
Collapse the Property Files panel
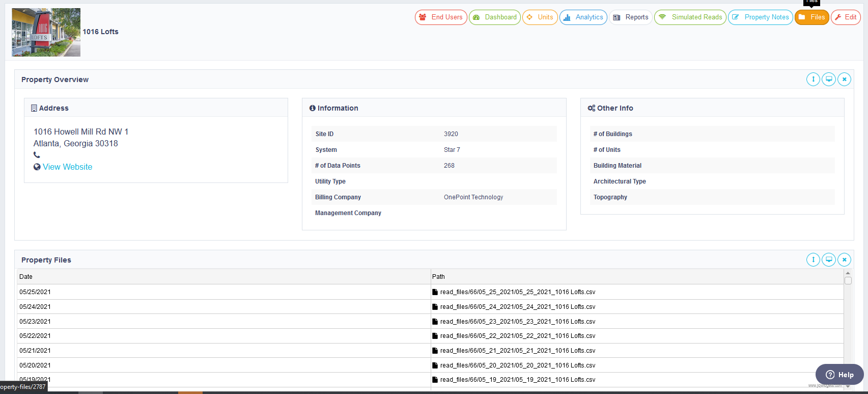pos(813,260)
